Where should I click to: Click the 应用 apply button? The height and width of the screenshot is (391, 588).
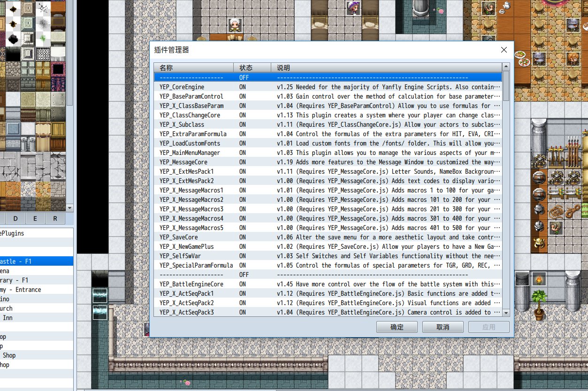(489, 327)
